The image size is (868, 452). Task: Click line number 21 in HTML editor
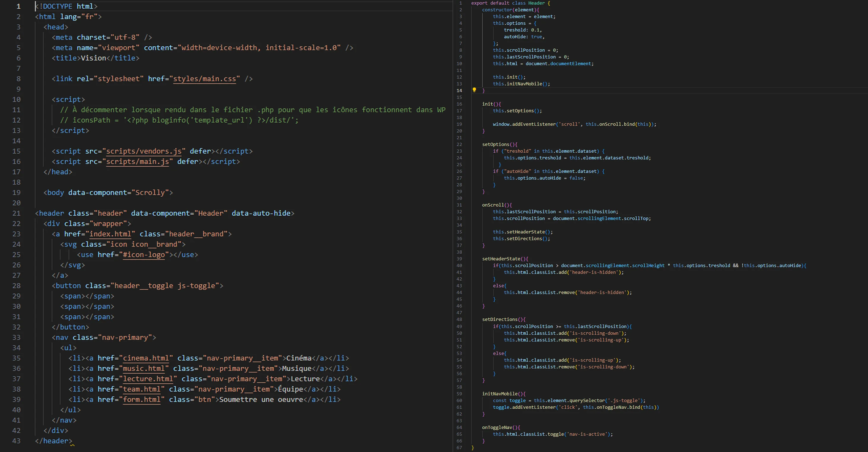point(17,213)
